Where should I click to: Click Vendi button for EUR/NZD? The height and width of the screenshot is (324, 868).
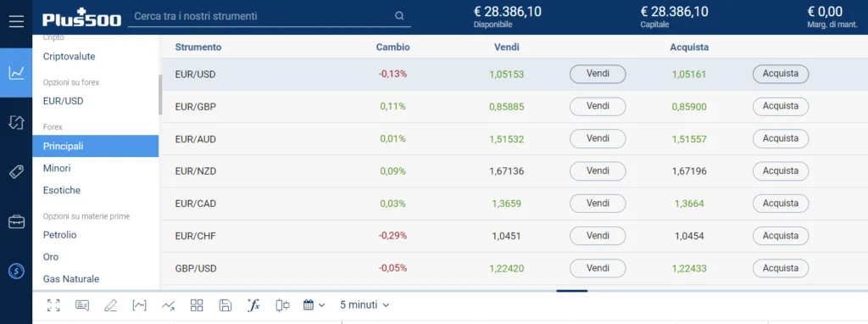(598, 171)
